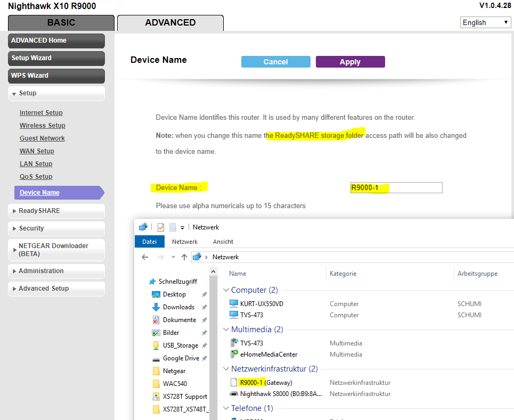Open the Ansicht ribbon tab
514x420 pixels.
pyautogui.click(x=223, y=241)
